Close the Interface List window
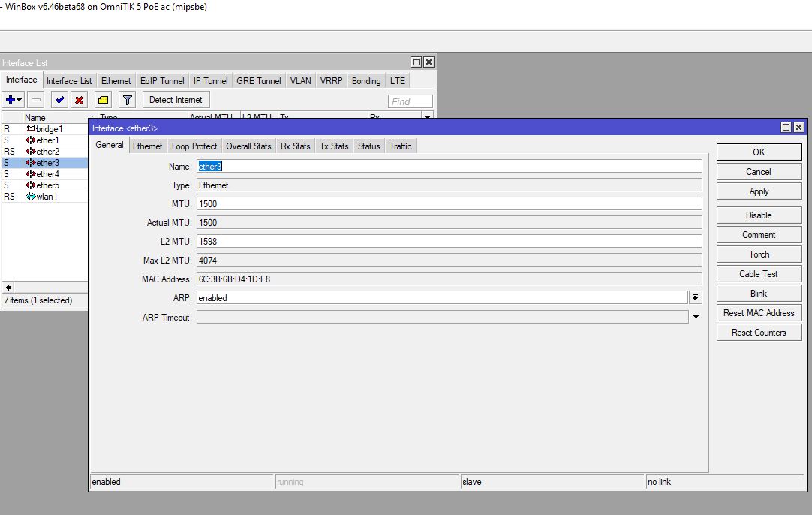Image resolution: width=812 pixels, height=515 pixels. [x=429, y=62]
